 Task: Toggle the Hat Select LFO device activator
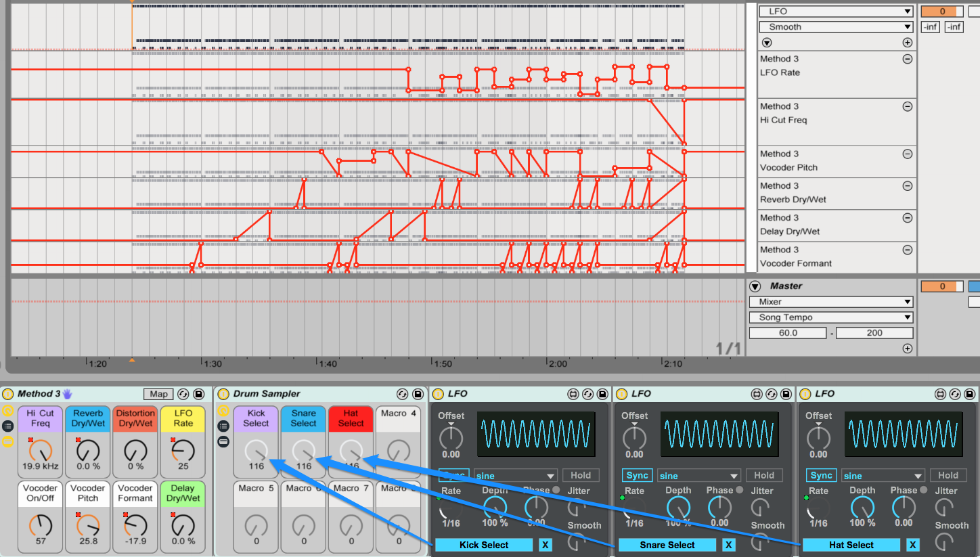[806, 394]
